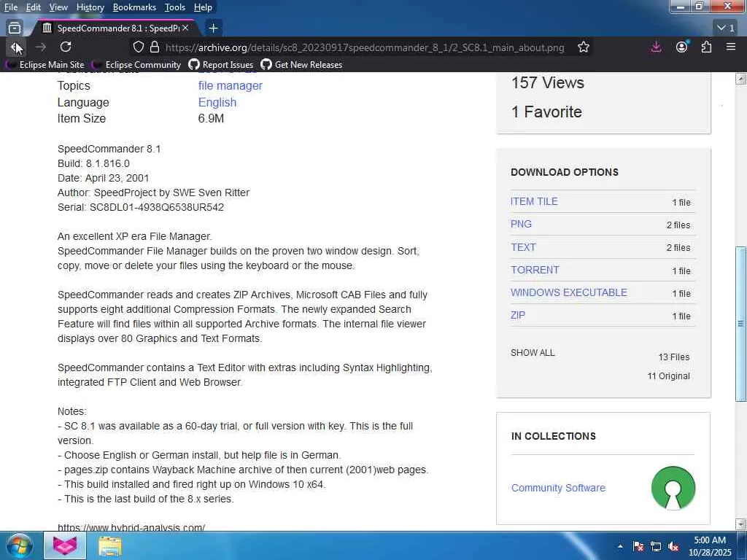Expand the list all tabs dropdown
Screen dimensions: 747x560
tap(726, 28)
